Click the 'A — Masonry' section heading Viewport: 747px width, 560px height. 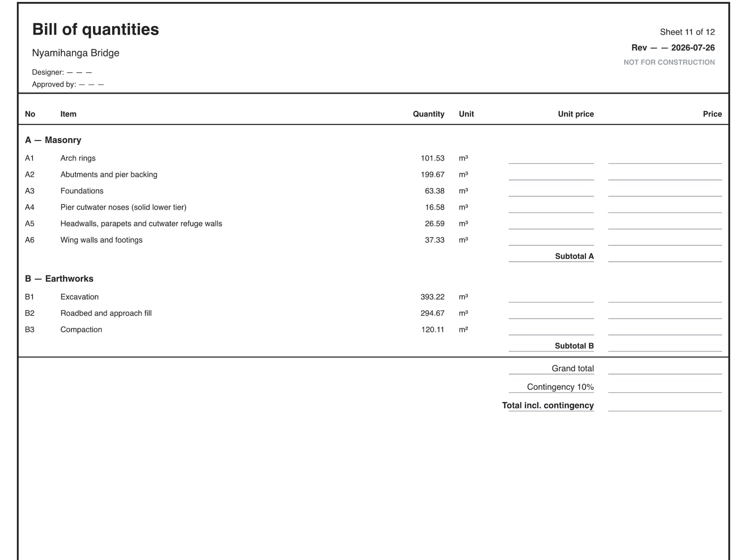click(53, 140)
